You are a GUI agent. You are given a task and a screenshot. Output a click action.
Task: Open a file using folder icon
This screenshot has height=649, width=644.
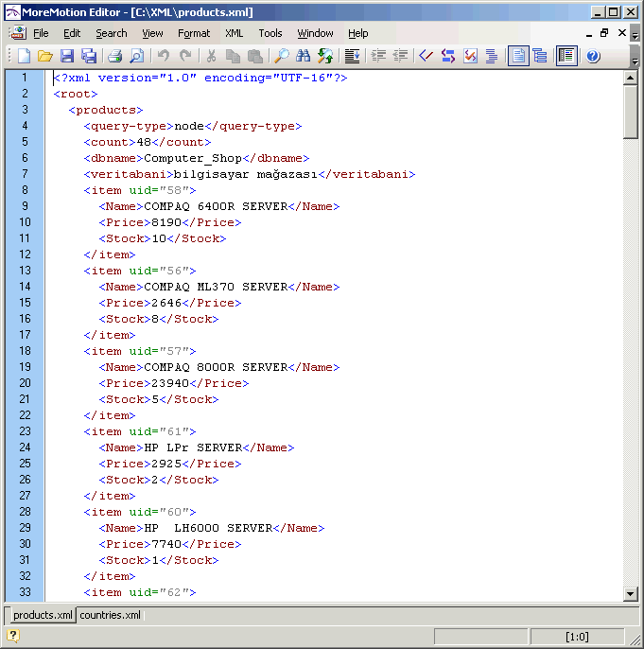click(45, 56)
